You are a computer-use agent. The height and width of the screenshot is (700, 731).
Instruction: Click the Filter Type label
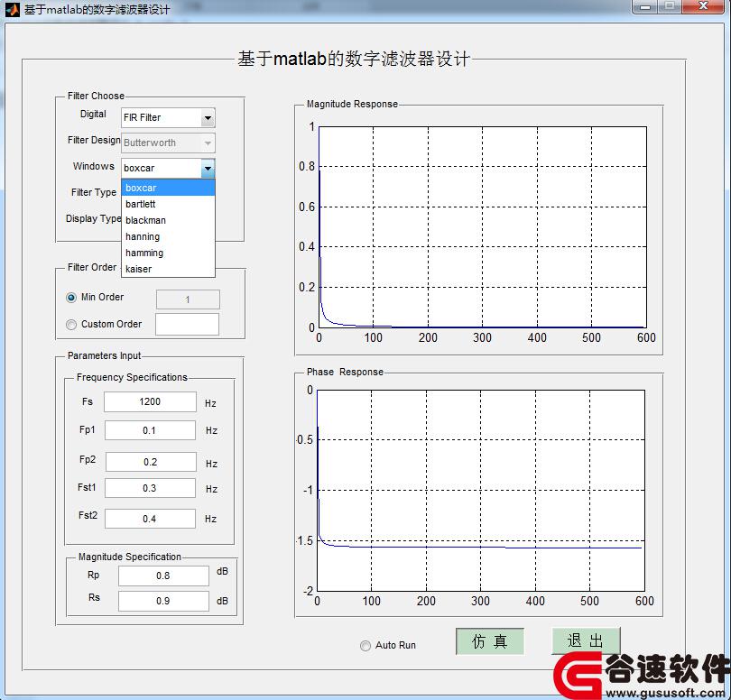[x=94, y=192]
